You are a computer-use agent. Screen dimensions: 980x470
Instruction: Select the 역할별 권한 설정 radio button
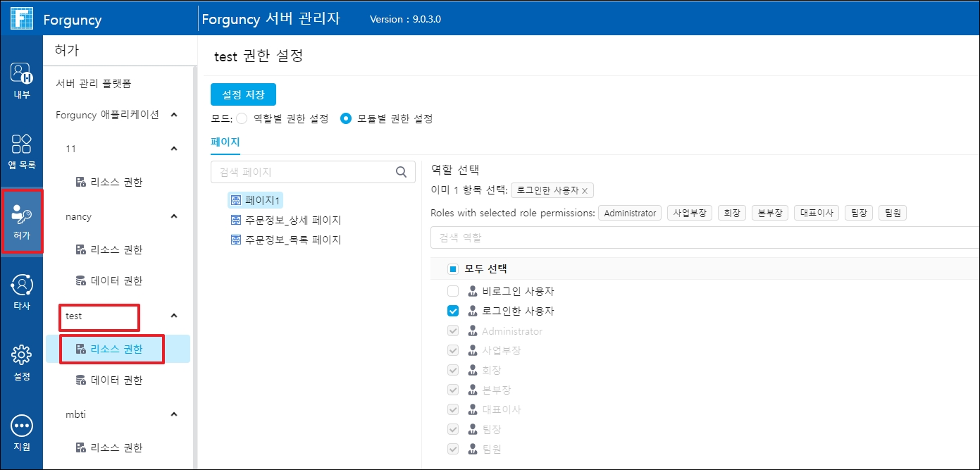click(242, 118)
